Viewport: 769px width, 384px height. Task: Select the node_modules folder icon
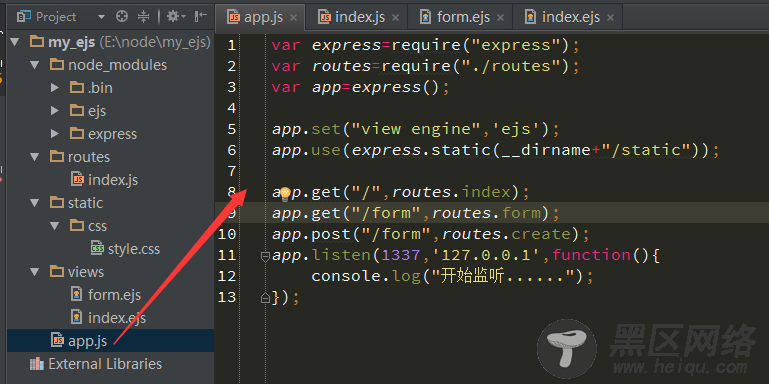(x=57, y=64)
